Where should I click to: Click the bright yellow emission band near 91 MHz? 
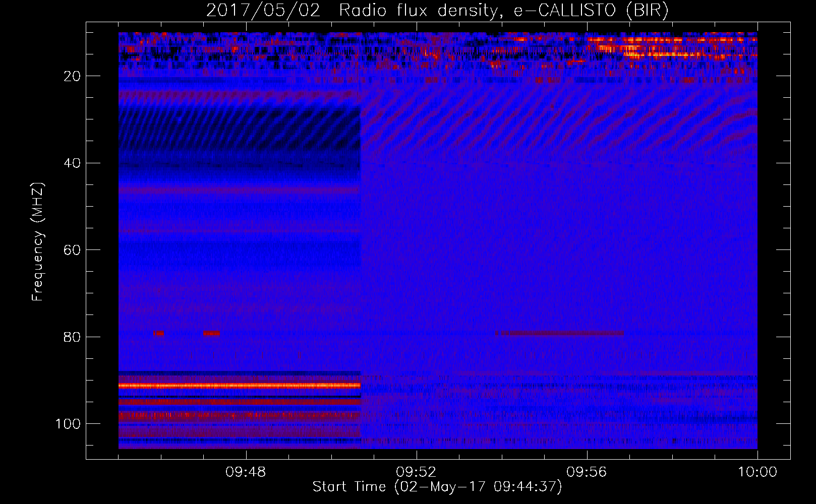(240, 386)
